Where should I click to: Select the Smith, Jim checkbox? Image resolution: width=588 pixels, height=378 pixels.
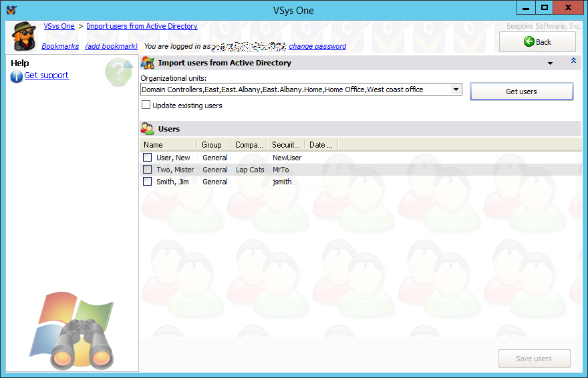(x=148, y=182)
